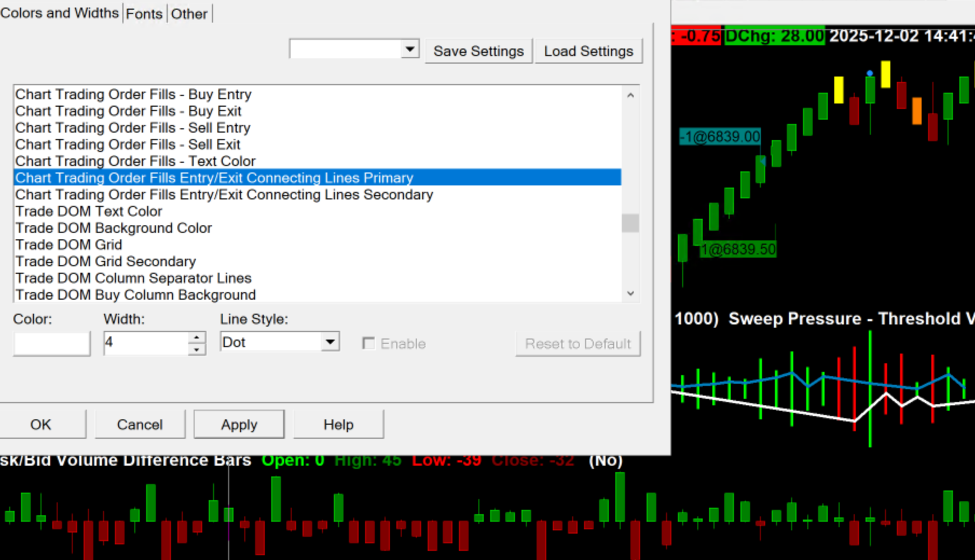Click the Width input field
Image resolution: width=975 pixels, height=560 pixels.
click(146, 343)
